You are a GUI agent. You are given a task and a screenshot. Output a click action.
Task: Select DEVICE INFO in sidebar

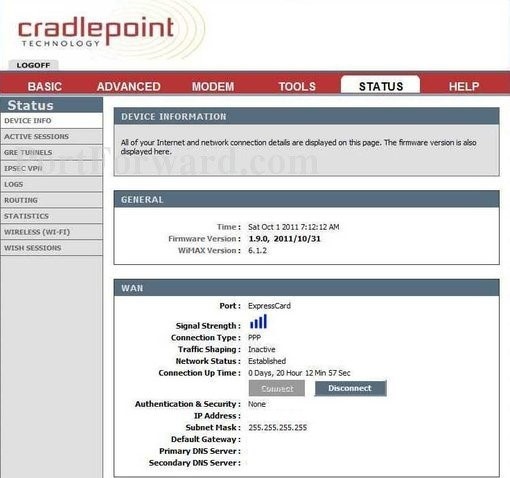pyautogui.click(x=51, y=121)
